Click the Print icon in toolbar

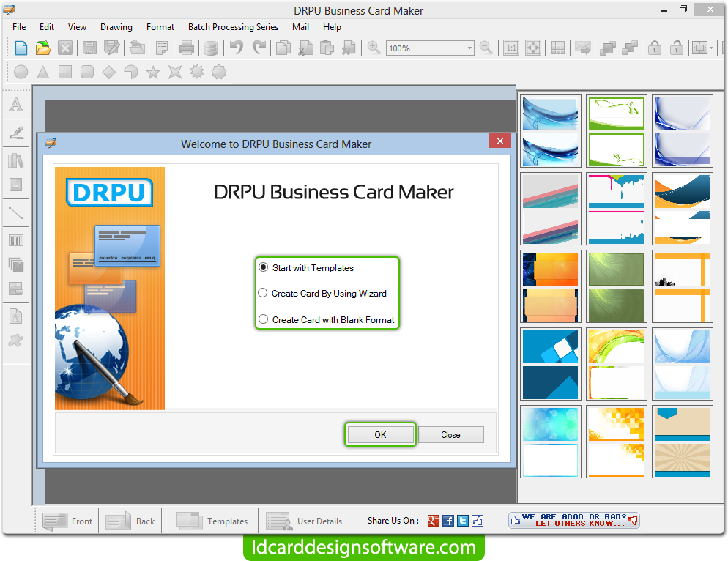pyautogui.click(x=187, y=48)
